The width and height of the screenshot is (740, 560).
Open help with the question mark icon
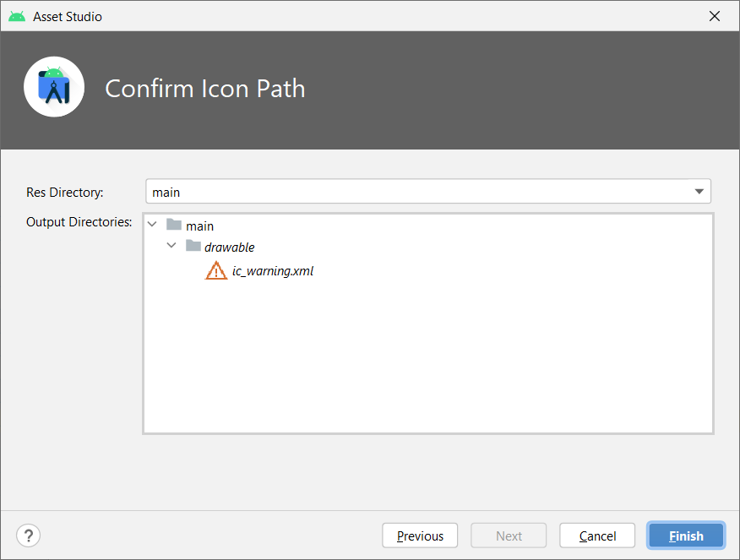[28, 536]
